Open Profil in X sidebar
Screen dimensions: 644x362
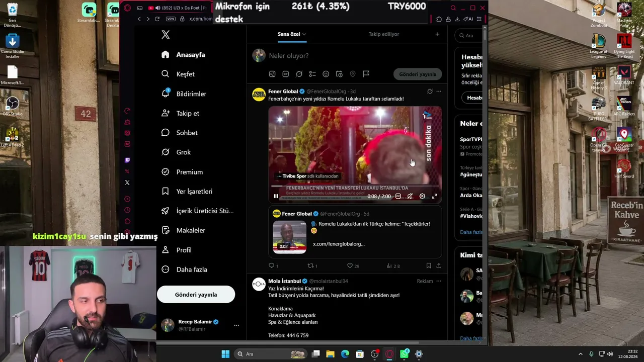(x=177, y=250)
